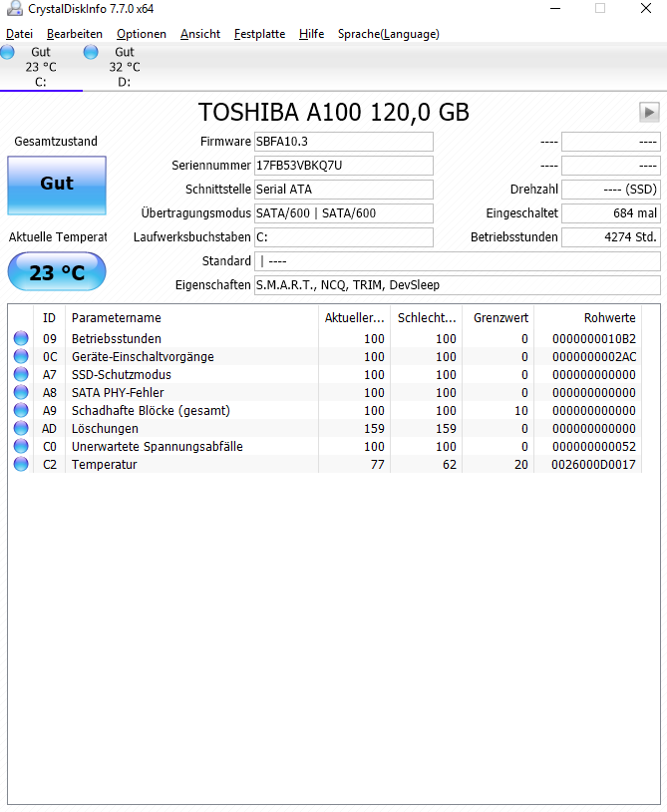Click raw value 0000000002AC
Viewport: 667px width, 812px height.
point(594,357)
